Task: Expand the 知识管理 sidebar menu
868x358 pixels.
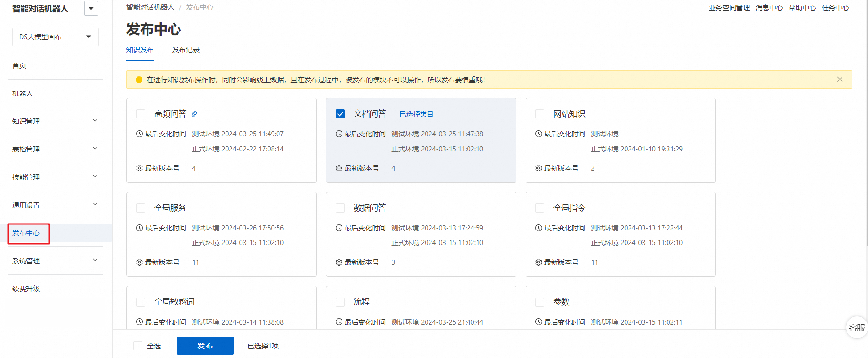Action: tap(55, 121)
